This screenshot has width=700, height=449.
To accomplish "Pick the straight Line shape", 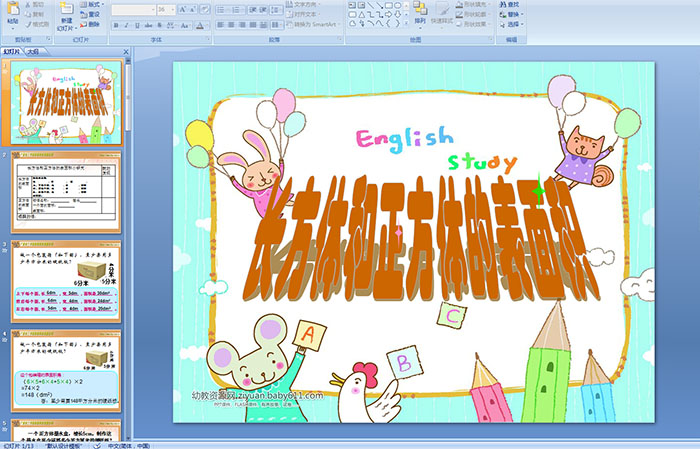I will coord(371,5).
